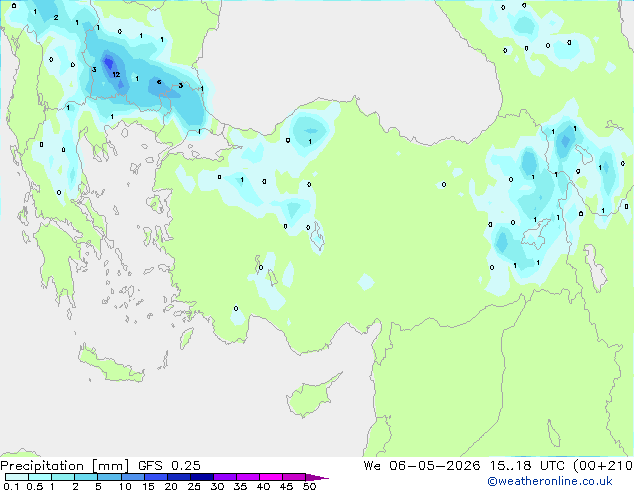The height and width of the screenshot is (490, 634).
Task: Open the weatheronline.co.uk link
Action: click(550, 481)
